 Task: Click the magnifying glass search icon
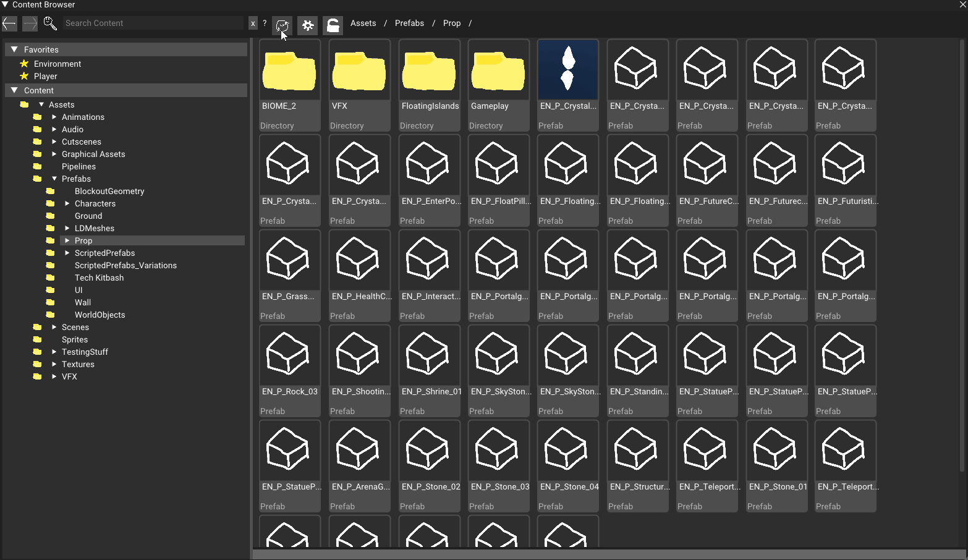pos(50,23)
